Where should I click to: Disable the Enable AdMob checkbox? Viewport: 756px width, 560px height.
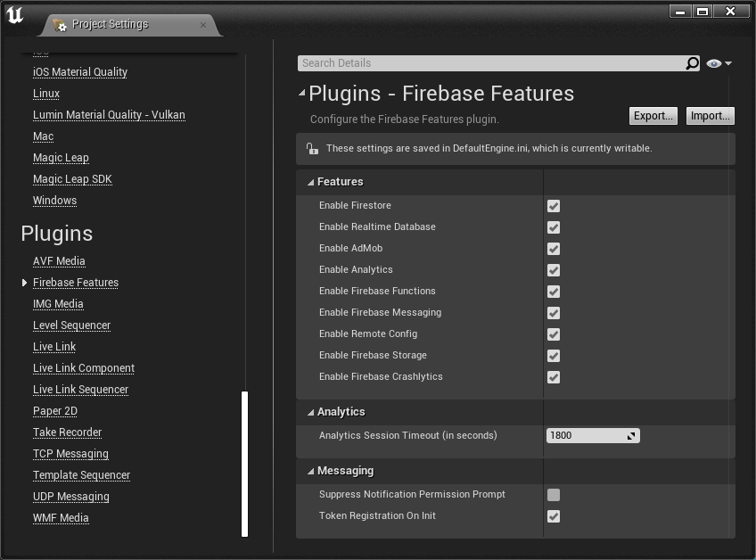click(554, 249)
